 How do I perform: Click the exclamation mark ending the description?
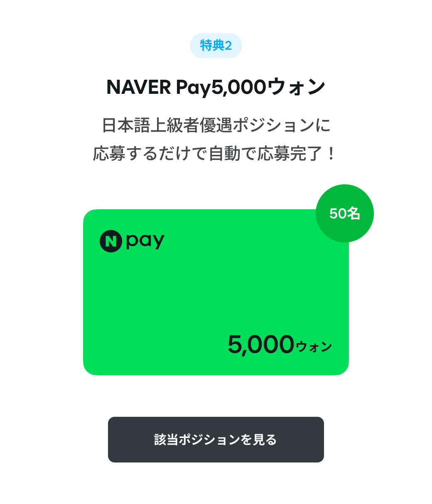tap(331, 154)
